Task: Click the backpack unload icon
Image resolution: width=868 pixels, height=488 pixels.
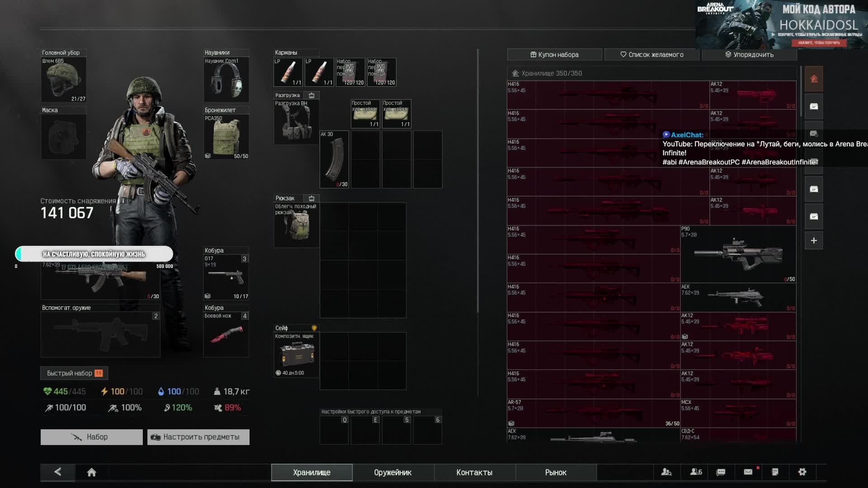Action: point(311,198)
